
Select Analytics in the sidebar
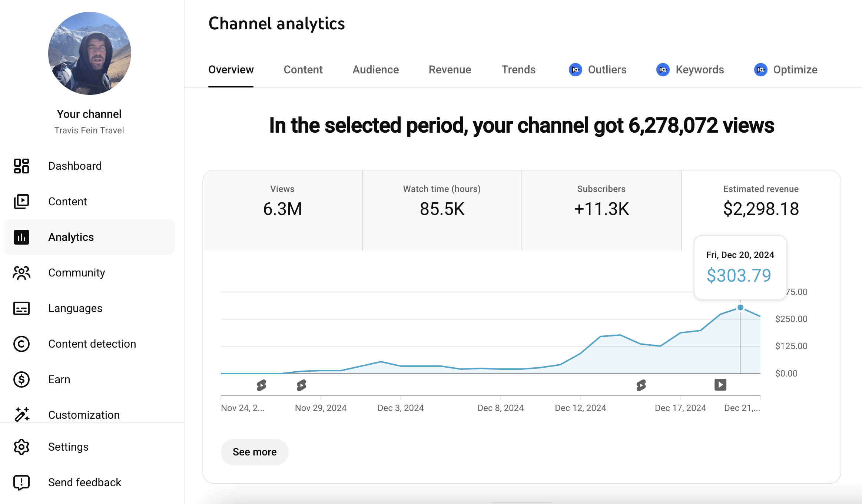(89, 237)
